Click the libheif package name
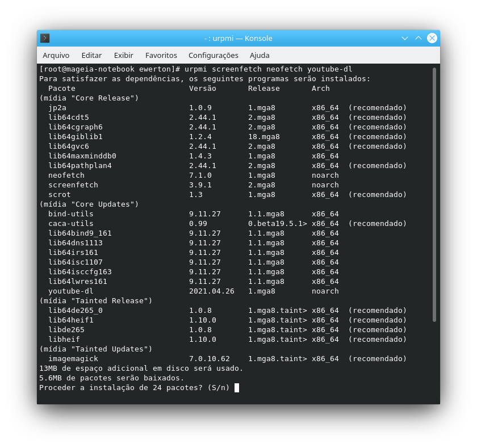The width and height of the screenshot is (477, 448). (64, 340)
